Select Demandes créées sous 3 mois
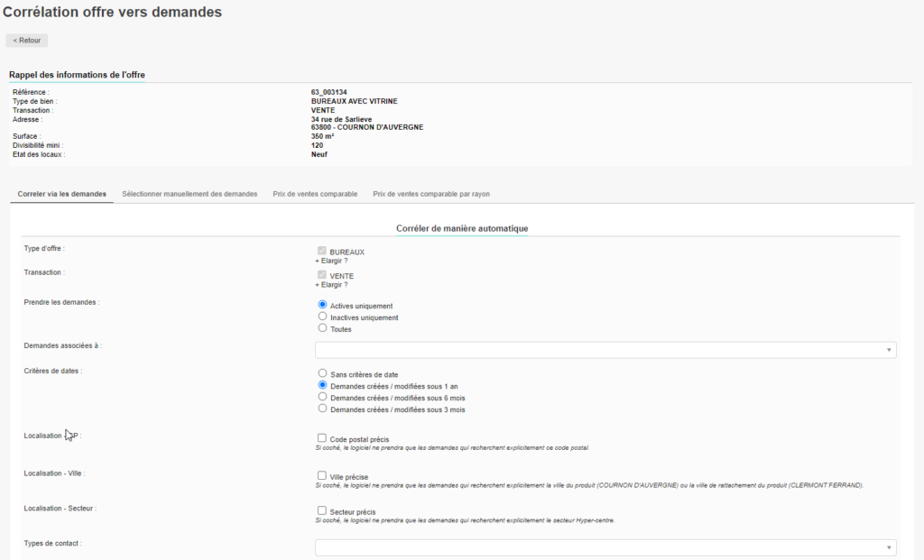The width and height of the screenshot is (924, 560). 322,409
